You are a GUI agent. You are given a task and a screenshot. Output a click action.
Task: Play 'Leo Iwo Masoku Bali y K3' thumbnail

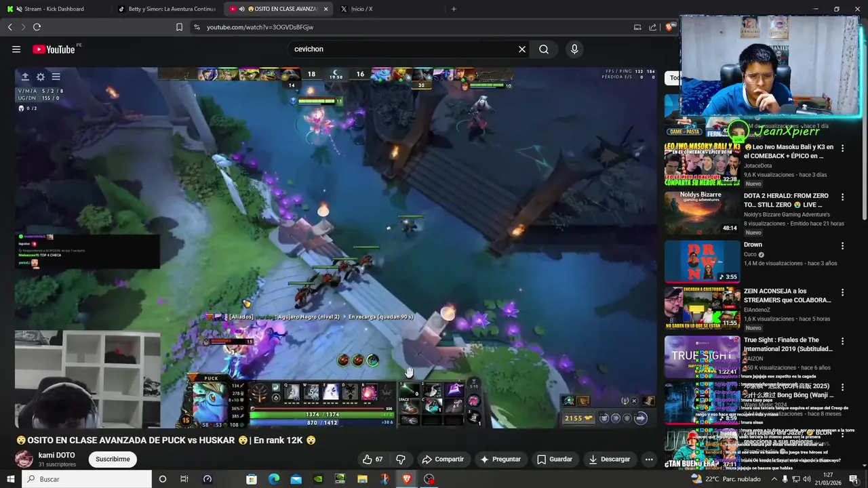point(702,164)
